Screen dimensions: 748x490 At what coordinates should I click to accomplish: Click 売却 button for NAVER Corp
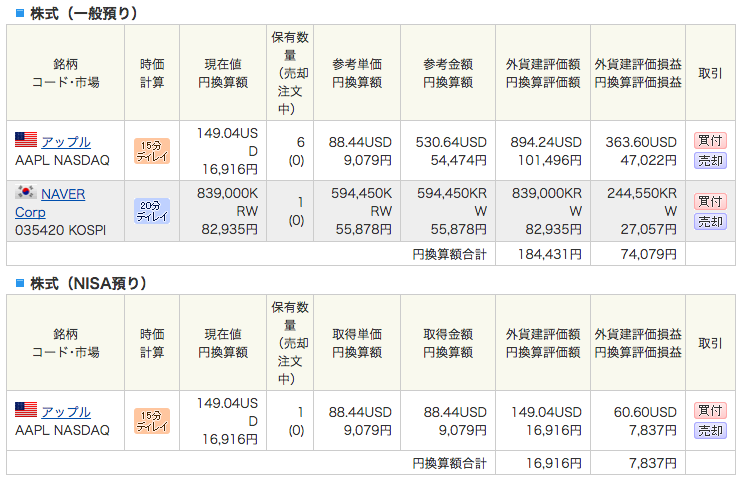[x=710, y=221]
